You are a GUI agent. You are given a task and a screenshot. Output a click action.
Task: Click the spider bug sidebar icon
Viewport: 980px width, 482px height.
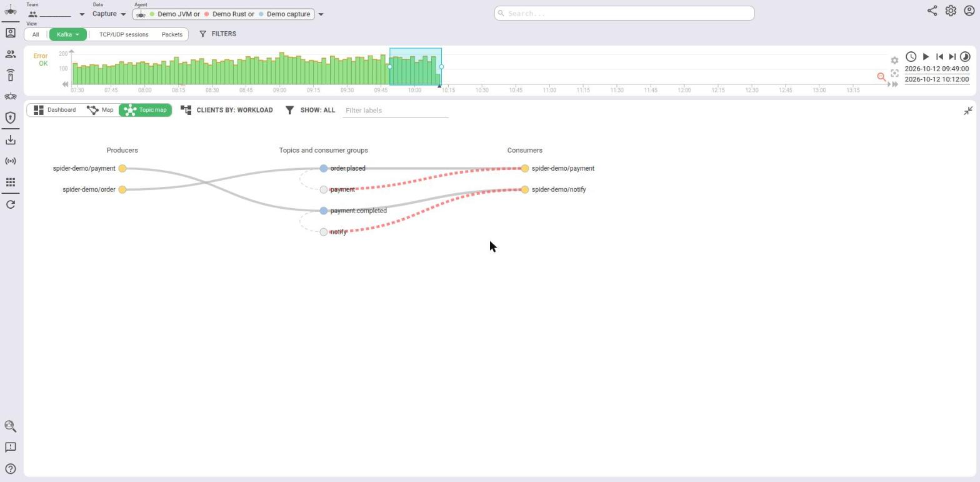(x=10, y=96)
